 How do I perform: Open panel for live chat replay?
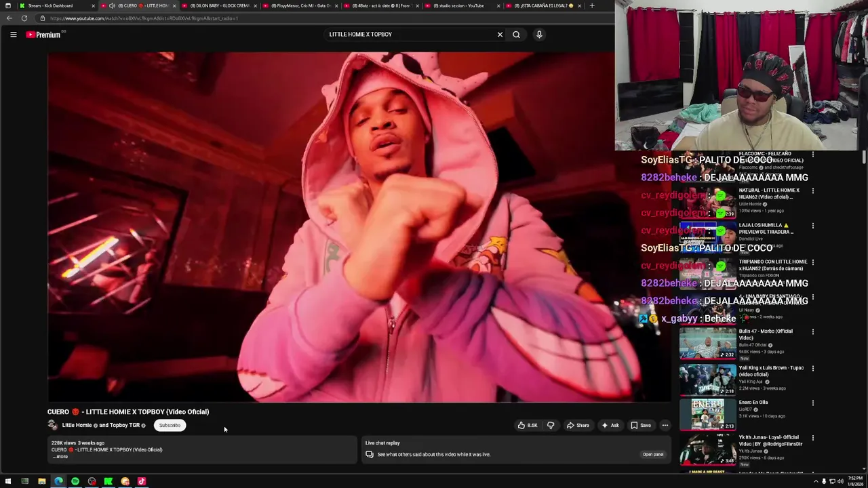653,455
